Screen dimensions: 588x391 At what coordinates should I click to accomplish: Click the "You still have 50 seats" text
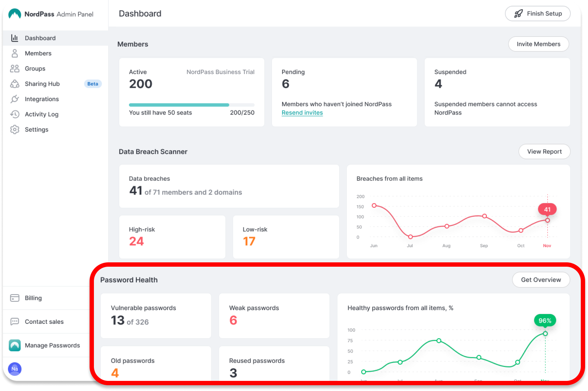tap(160, 113)
